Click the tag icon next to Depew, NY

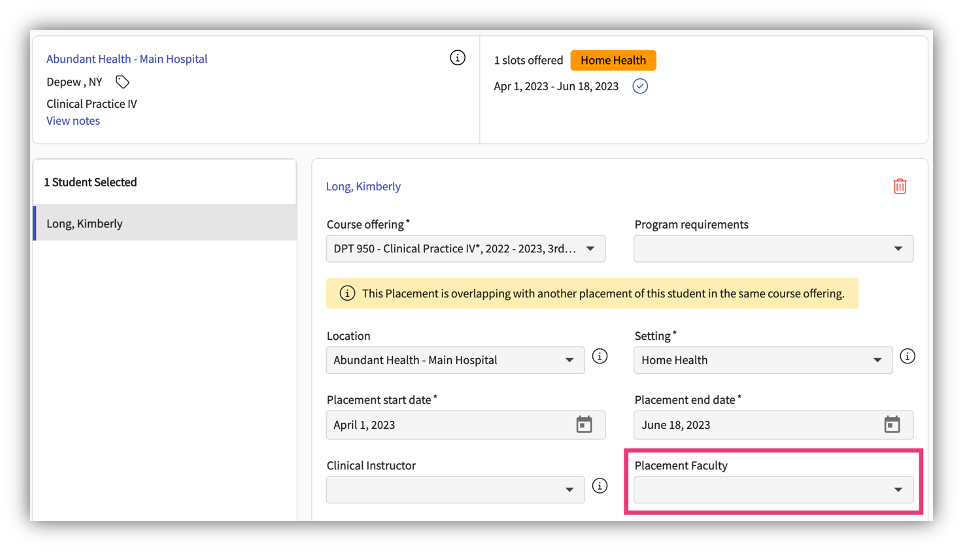click(x=122, y=82)
